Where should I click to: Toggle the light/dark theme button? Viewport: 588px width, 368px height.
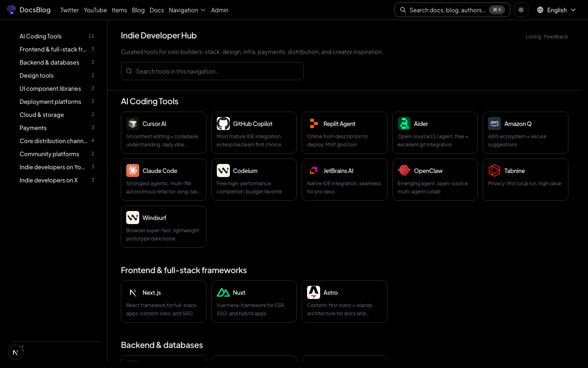tap(521, 10)
